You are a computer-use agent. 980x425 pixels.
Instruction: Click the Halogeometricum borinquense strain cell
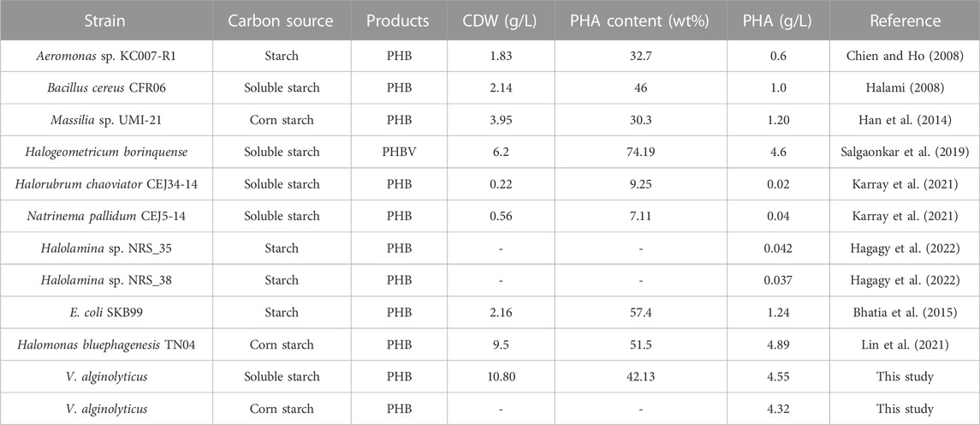[x=105, y=152]
